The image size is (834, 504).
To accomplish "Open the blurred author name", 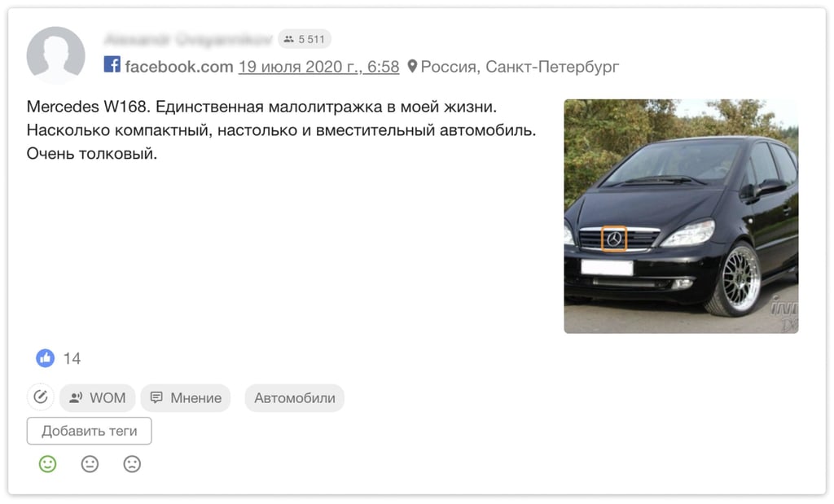I will click(x=188, y=39).
